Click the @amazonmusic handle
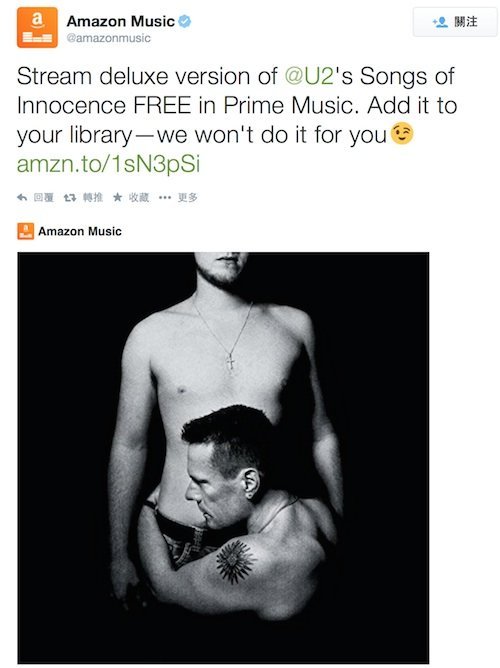Screen dimensions: 500x668 (x=109, y=38)
